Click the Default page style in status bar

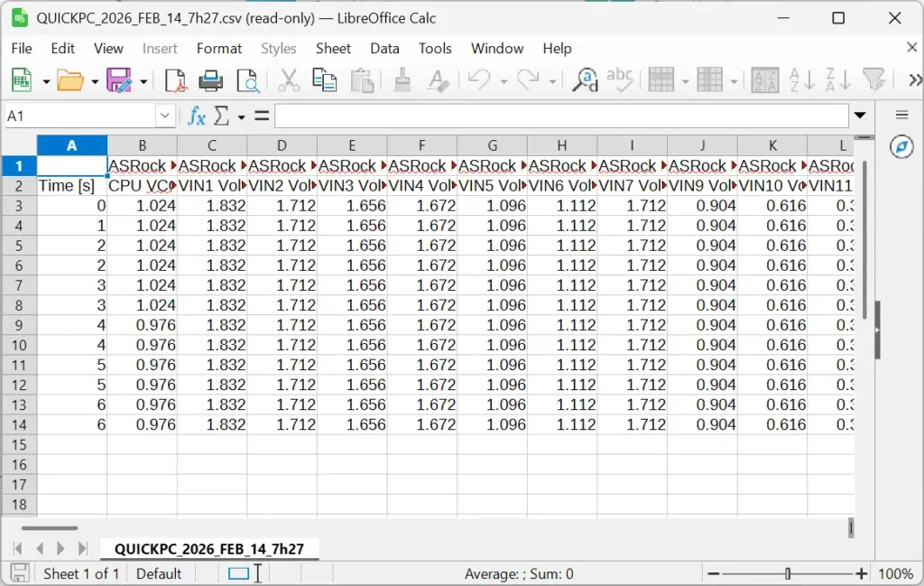[161, 573]
